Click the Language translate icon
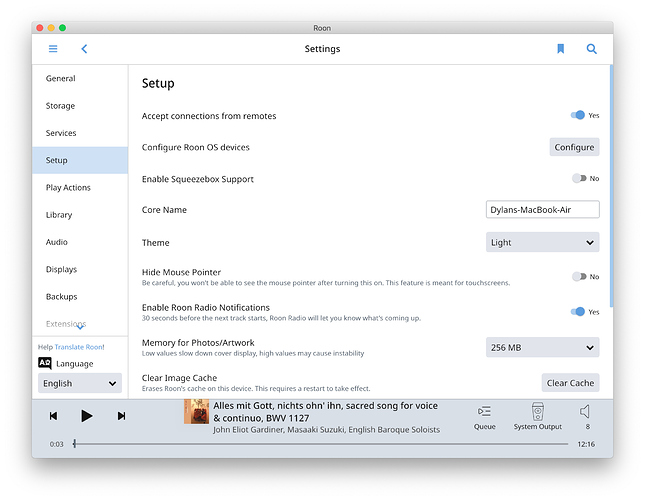Screen dimensions: 645x500 pyautogui.click(x=44, y=363)
